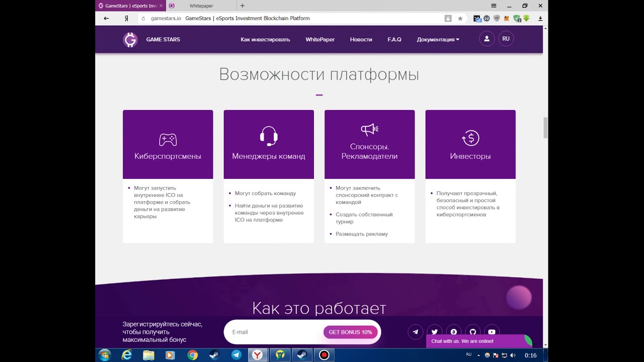Viewport: 644px width, 362px height.
Task: Open Telegram from the taskbar
Action: point(236,355)
